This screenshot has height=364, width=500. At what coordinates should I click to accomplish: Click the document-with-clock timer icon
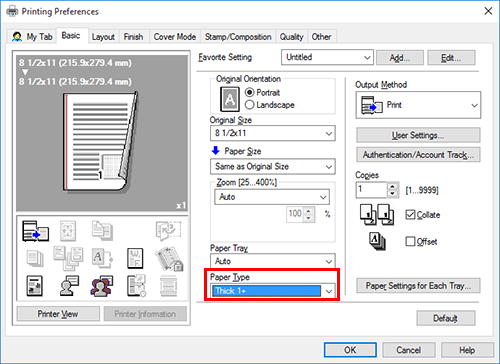tap(136, 286)
